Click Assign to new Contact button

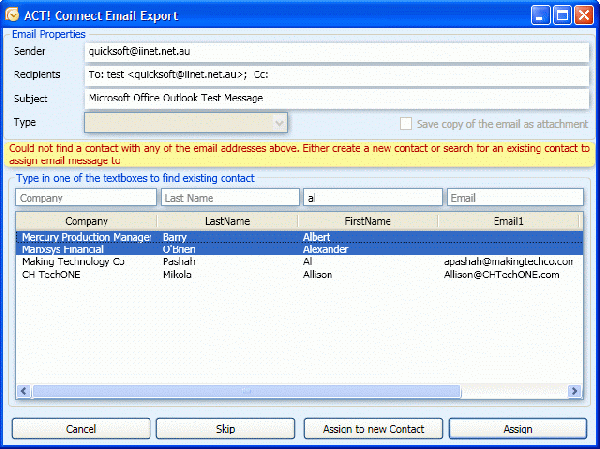tap(373, 429)
